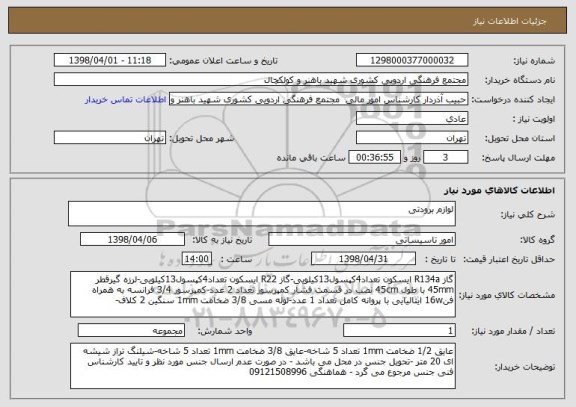Click the واحد شمارش field مجموعه
576x407 pixels.
(x=131, y=331)
